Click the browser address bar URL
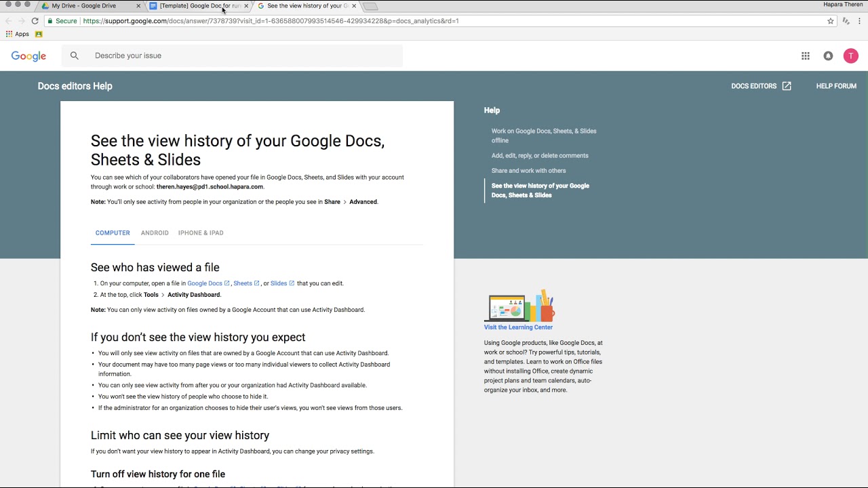 271,21
